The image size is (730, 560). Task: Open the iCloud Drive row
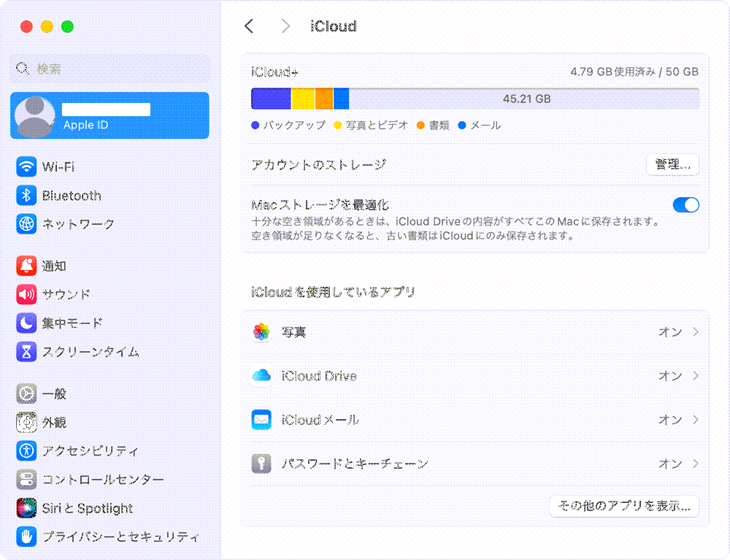pos(475,376)
